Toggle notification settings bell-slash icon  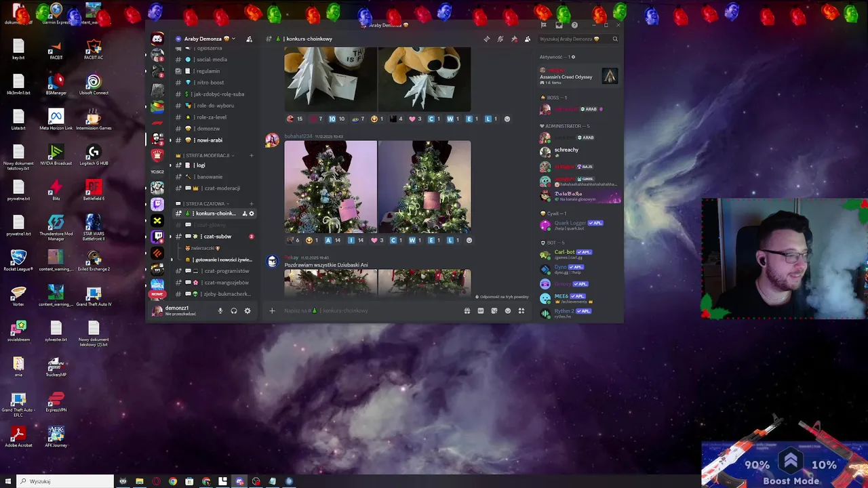(500, 39)
